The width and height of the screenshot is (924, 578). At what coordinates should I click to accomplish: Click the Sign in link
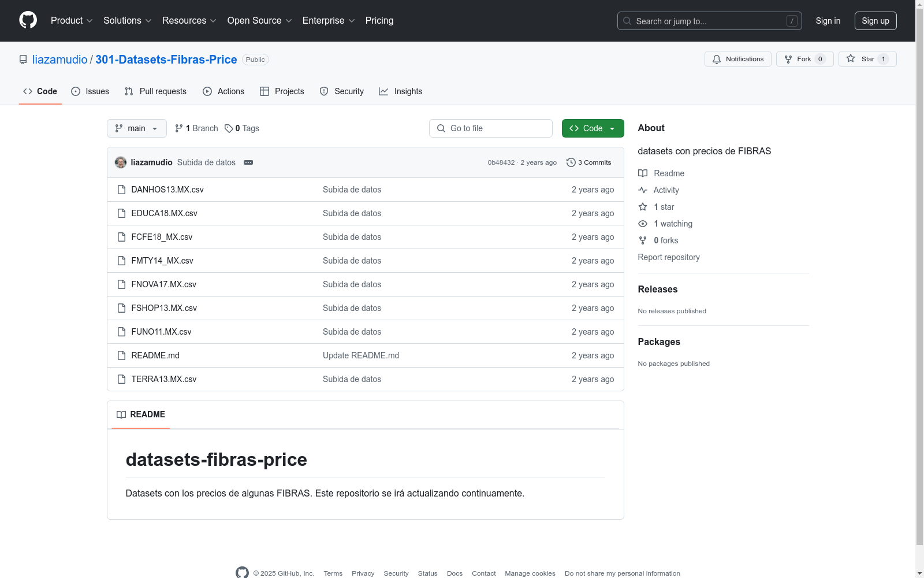tap(828, 21)
